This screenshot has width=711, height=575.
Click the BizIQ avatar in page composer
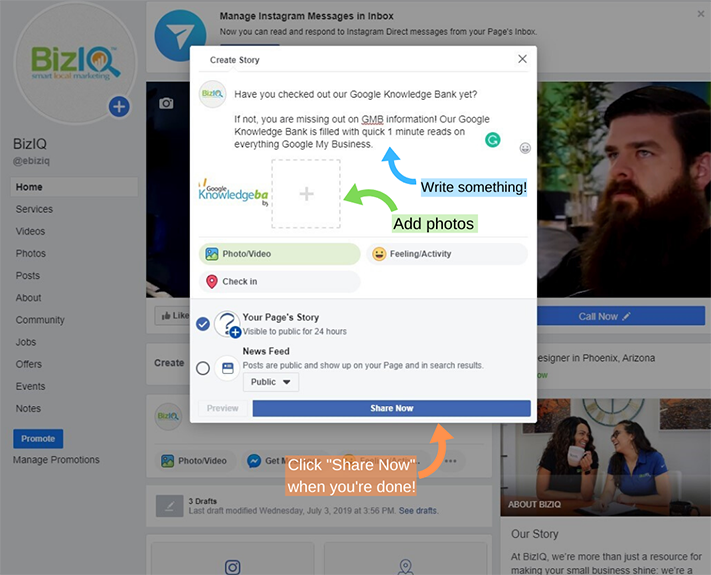tap(168, 416)
